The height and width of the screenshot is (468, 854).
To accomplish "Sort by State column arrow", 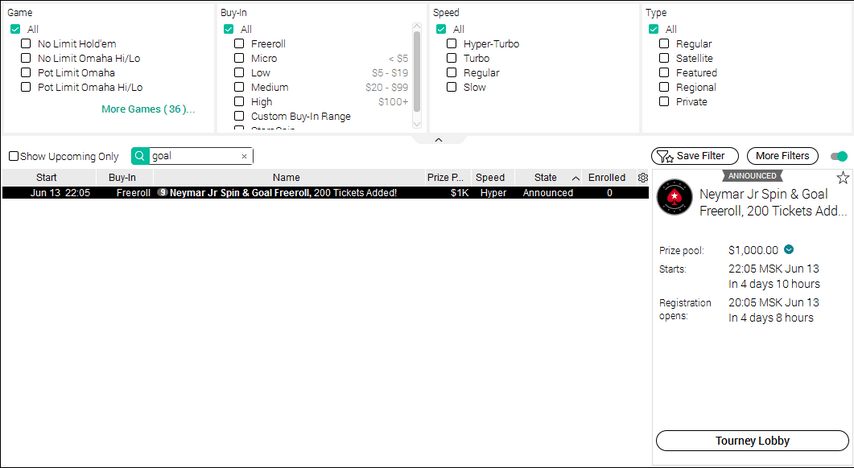I will click(575, 178).
